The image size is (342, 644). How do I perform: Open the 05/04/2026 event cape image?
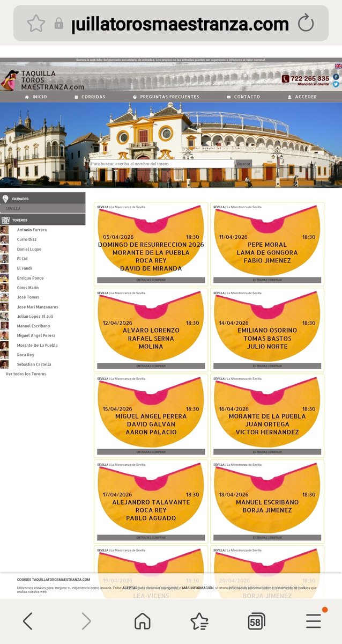[151, 241]
